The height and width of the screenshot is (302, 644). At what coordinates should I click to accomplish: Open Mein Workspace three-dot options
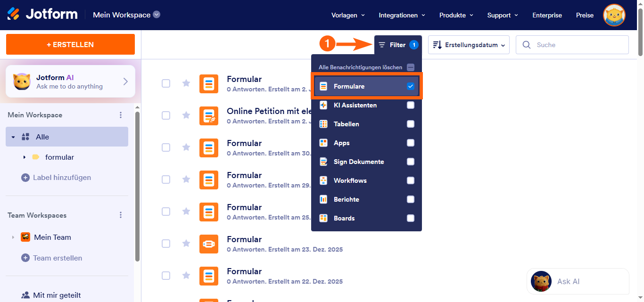[x=121, y=115]
